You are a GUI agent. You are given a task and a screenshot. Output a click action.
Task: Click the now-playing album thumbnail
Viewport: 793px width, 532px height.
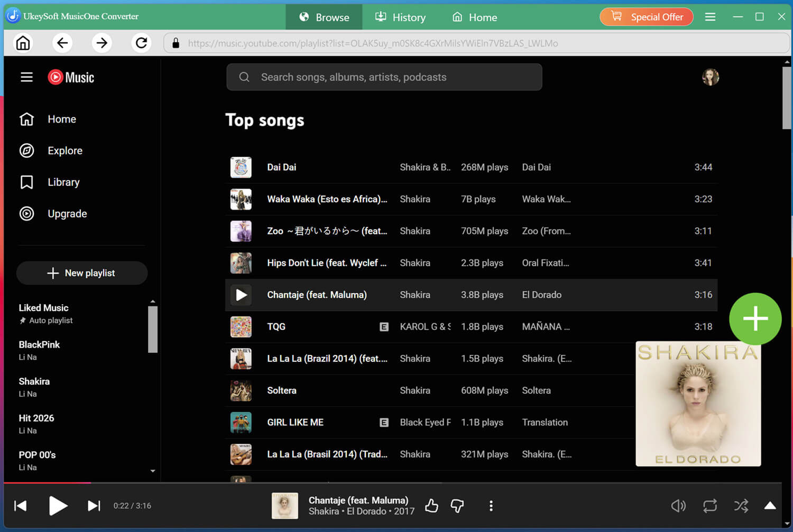click(x=285, y=506)
